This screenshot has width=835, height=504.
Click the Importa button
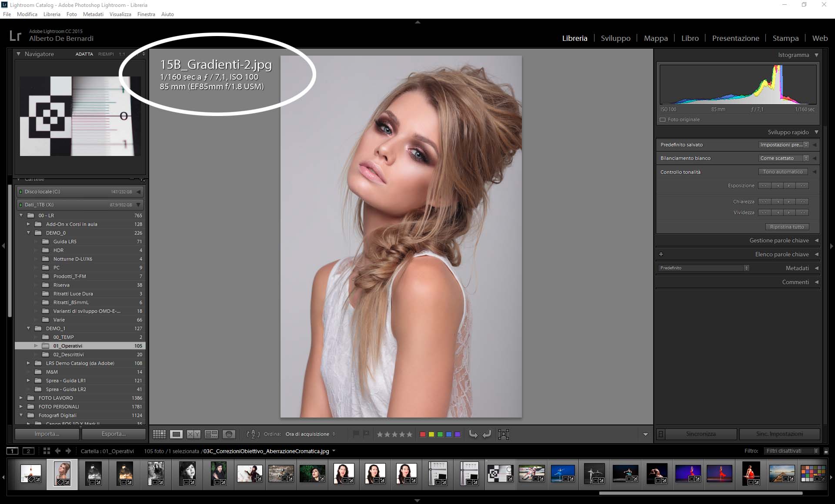(x=47, y=434)
